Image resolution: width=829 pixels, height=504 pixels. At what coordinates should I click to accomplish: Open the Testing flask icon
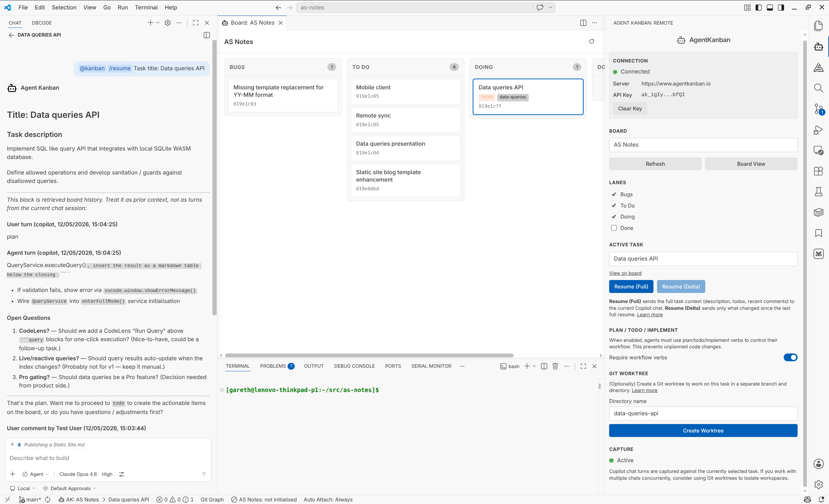(x=818, y=192)
